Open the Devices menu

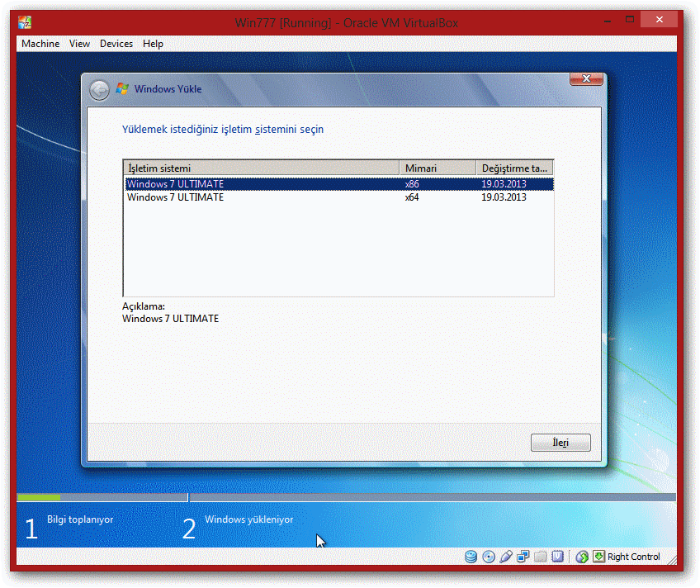pyautogui.click(x=116, y=44)
